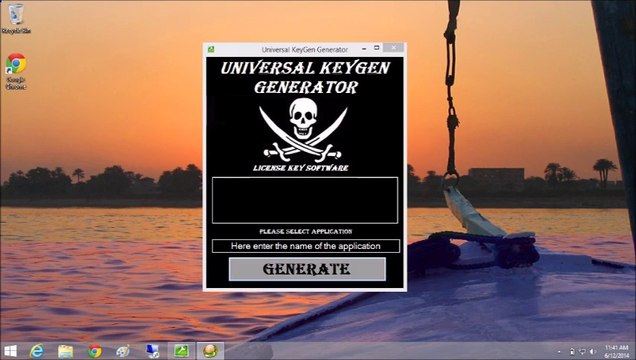Image resolution: width=636 pixels, height=360 pixels.
Task: Maximize the Universal KeyGen Generator window
Action: pyautogui.click(x=376, y=48)
